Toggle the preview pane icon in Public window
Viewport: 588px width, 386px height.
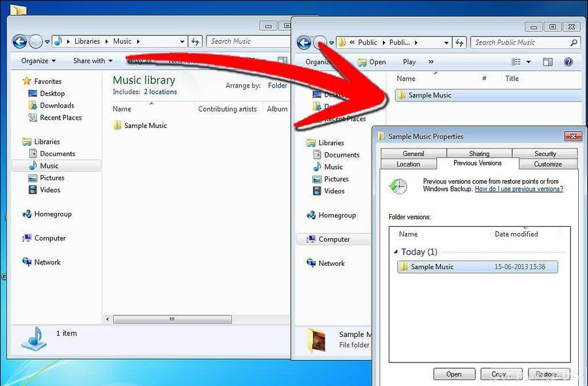pyautogui.click(x=547, y=62)
